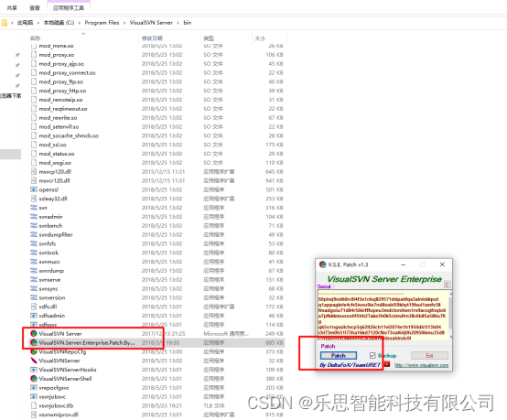Click the small C button beside Serial
Screen dimensions: 507x420
coord(447,285)
